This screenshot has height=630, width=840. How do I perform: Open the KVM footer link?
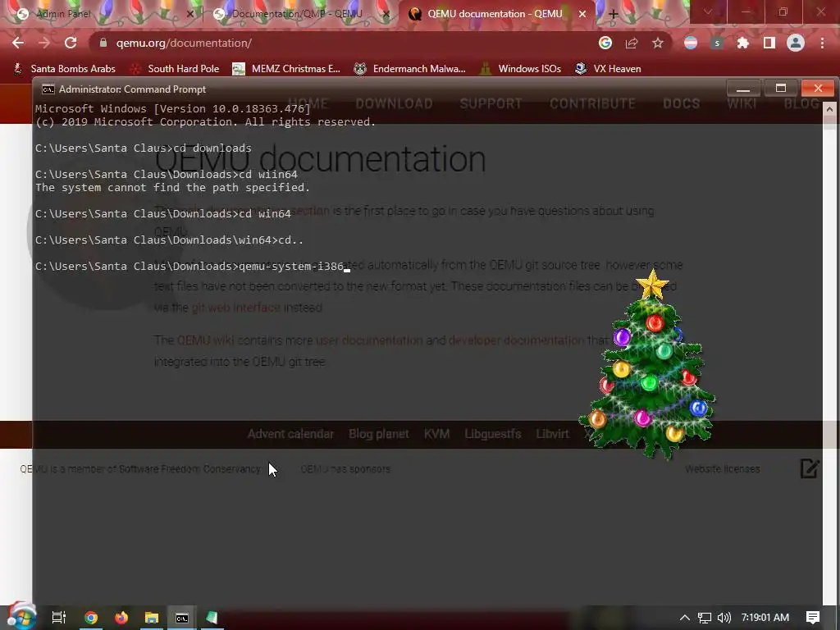[436, 434]
